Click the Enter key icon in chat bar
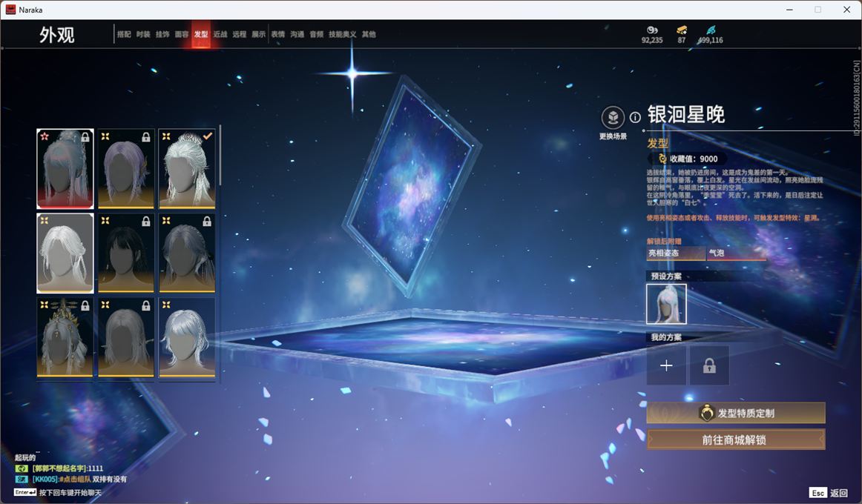 [24, 492]
